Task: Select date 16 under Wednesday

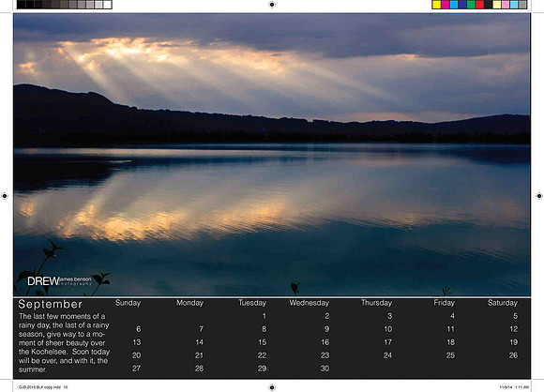Action: (x=325, y=342)
